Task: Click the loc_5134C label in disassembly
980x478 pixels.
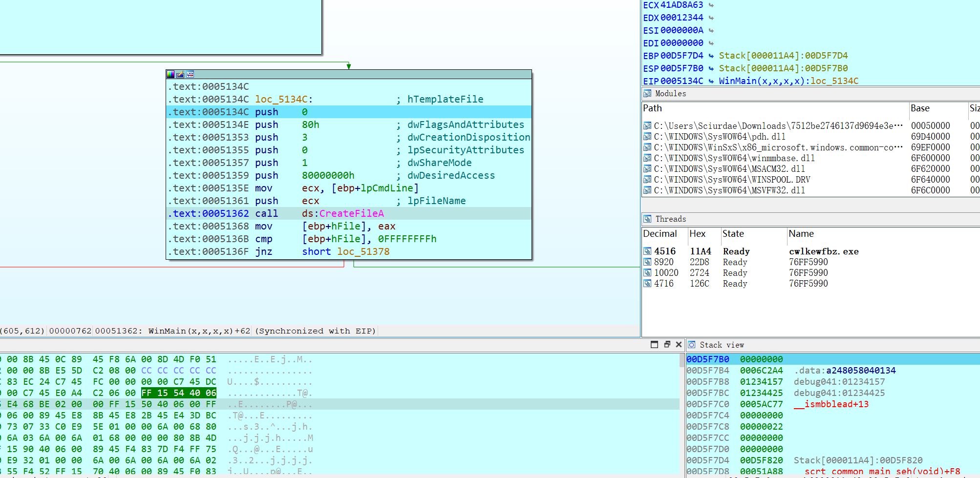Action: [281, 100]
